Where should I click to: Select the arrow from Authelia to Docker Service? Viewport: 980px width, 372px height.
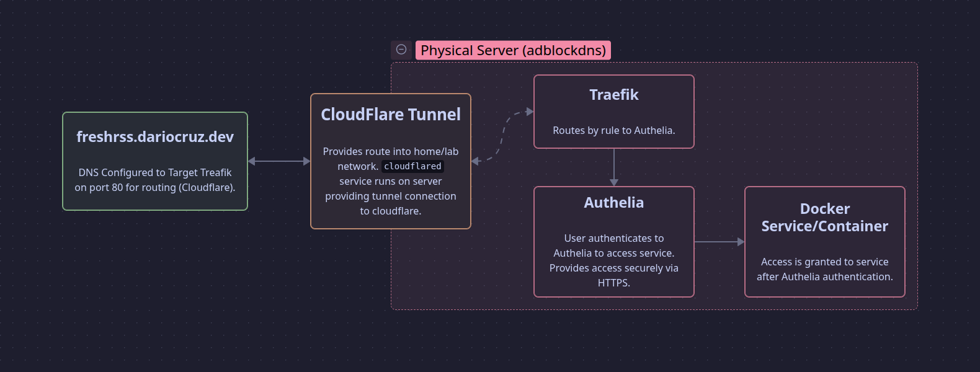[x=719, y=242]
